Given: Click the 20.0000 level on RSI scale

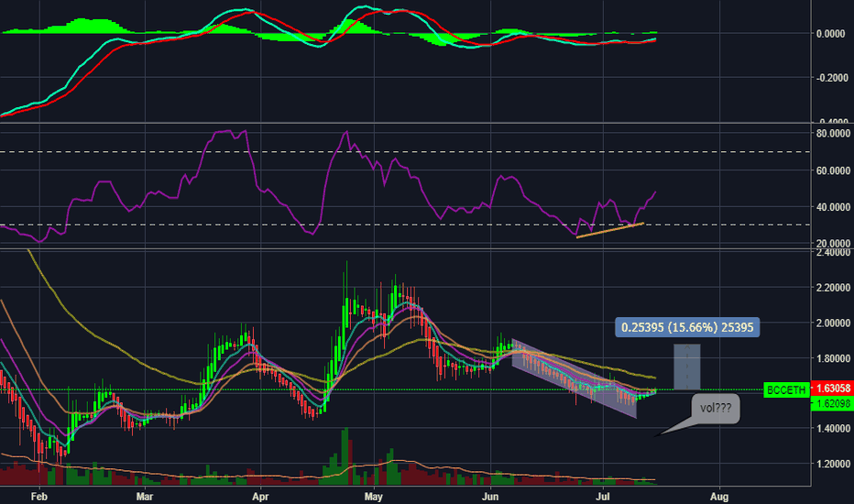Looking at the screenshot, I should pyautogui.click(x=833, y=243).
